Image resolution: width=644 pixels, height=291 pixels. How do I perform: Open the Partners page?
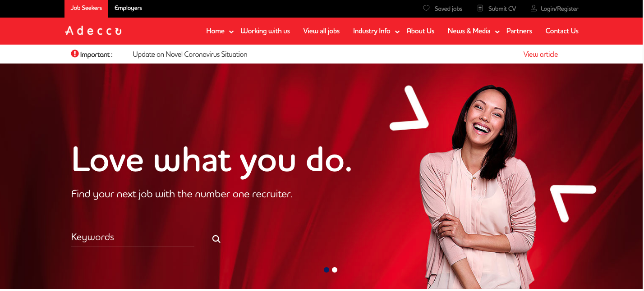519,31
